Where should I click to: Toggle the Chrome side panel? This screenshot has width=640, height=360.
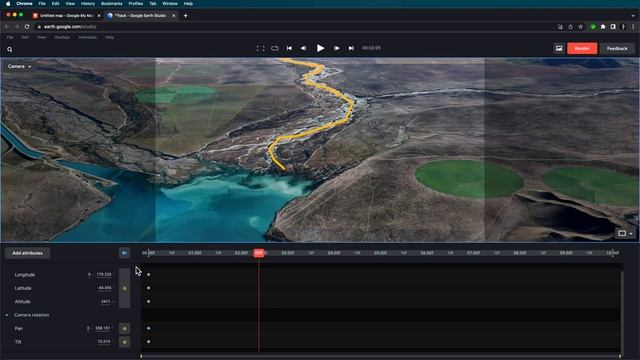613,27
